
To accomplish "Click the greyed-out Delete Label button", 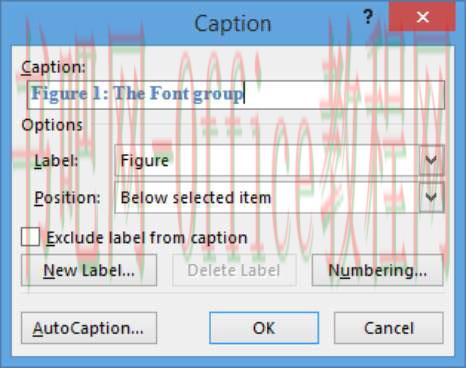I will [234, 270].
